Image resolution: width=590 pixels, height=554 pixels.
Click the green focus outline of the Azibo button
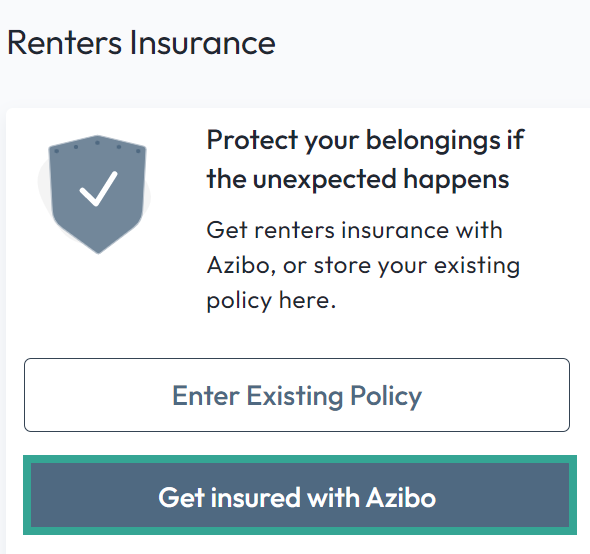click(300, 459)
